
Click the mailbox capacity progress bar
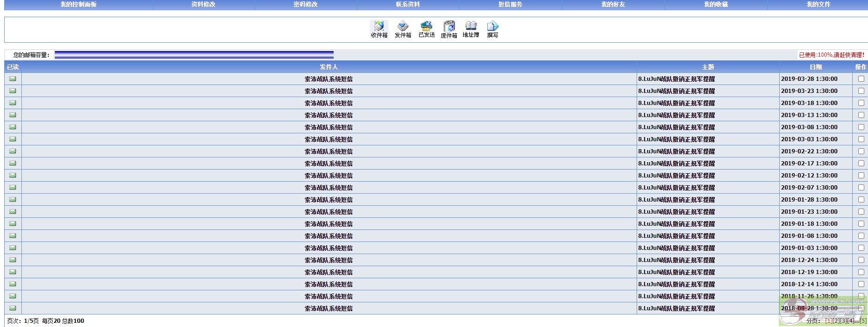pos(194,55)
